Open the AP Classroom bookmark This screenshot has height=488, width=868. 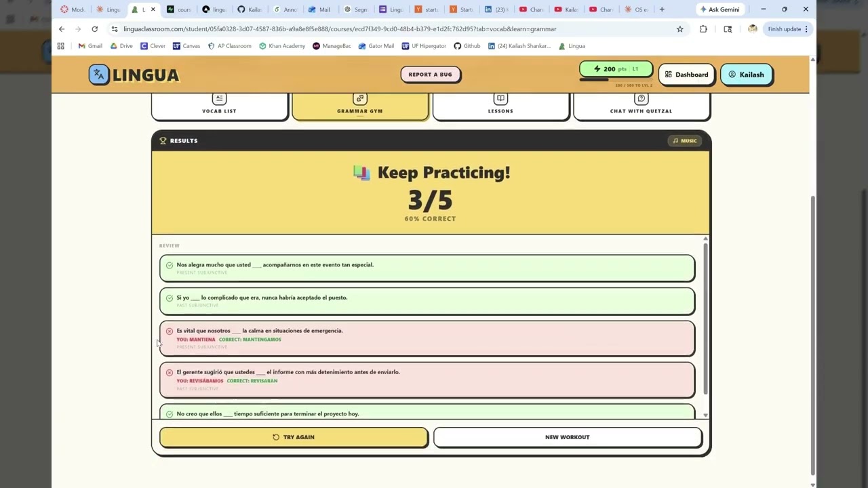coord(229,46)
